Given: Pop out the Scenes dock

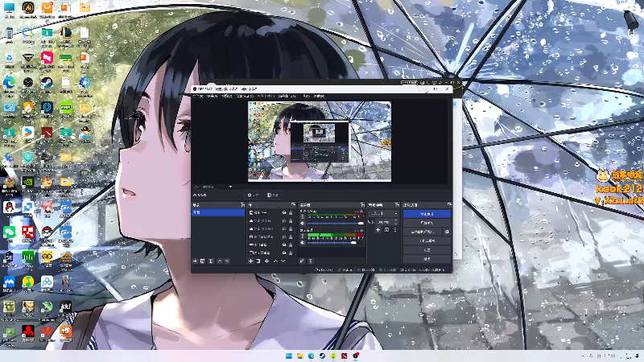Looking at the screenshot, I should (x=242, y=204).
